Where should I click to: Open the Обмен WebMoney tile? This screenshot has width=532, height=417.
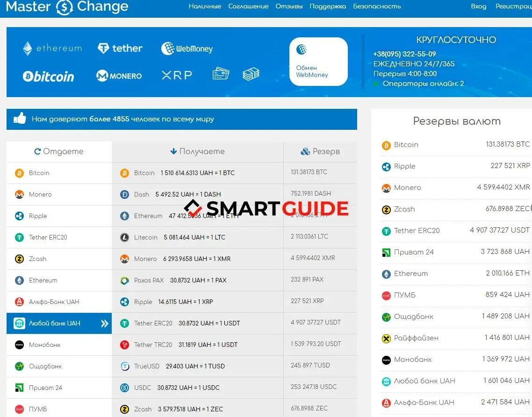(318, 62)
